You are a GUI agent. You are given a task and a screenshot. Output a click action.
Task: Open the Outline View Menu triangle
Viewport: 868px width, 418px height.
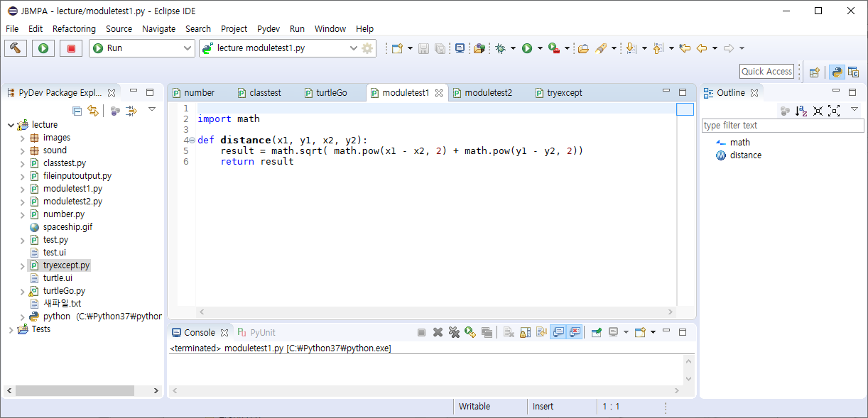855,110
